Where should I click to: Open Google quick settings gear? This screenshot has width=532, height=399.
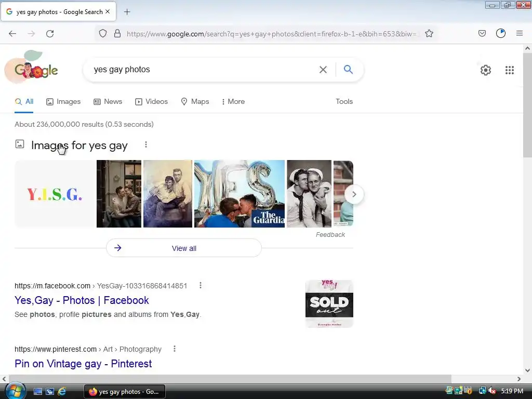tap(486, 70)
